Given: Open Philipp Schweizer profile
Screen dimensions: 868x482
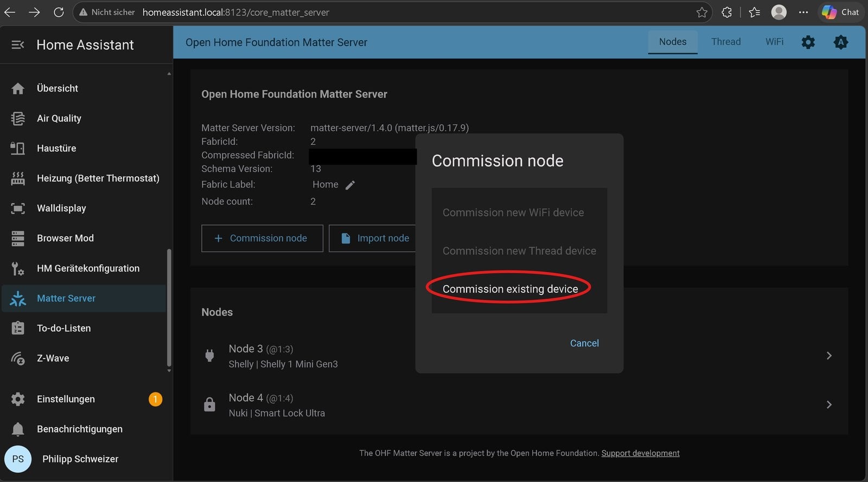Looking at the screenshot, I should click(x=80, y=459).
